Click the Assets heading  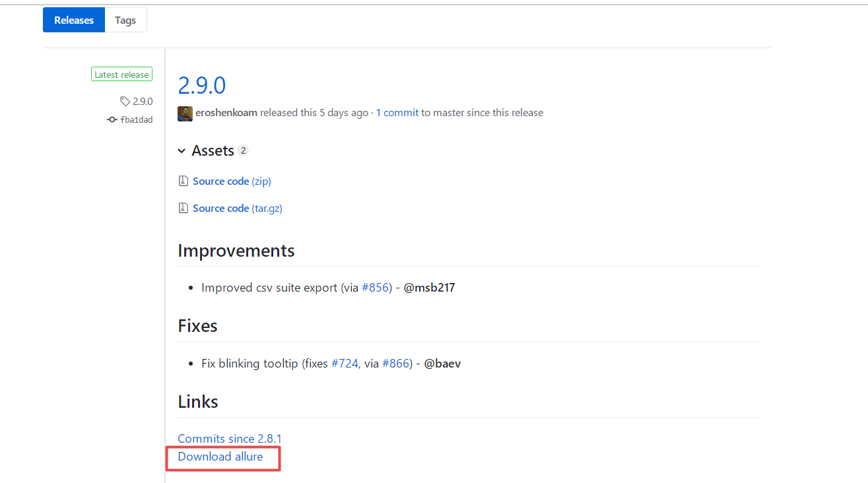point(213,151)
